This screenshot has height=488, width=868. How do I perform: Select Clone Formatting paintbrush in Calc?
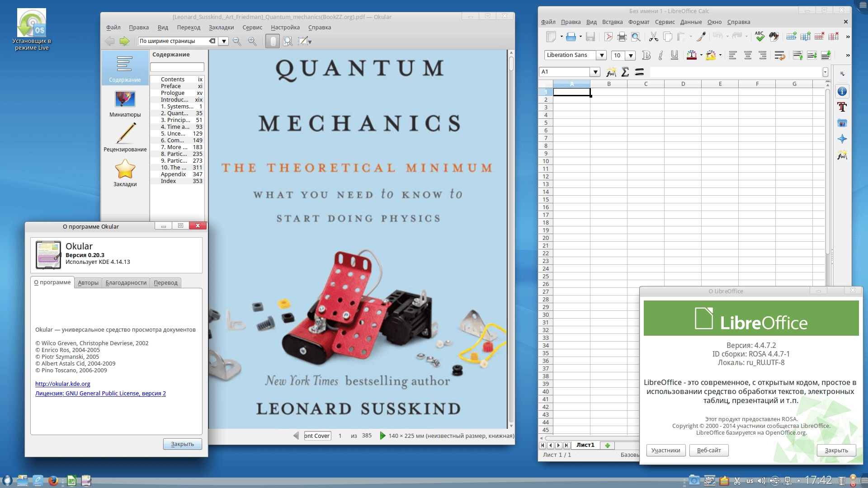(701, 37)
